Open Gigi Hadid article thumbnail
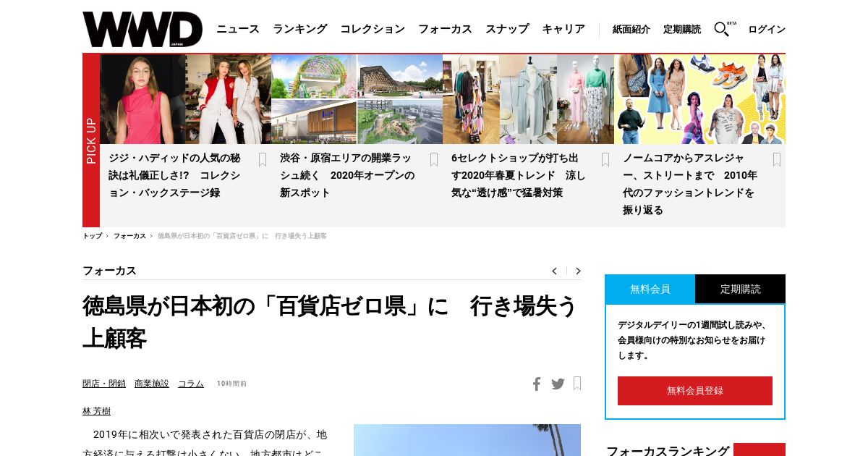The height and width of the screenshot is (456, 868). [x=185, y=99]
